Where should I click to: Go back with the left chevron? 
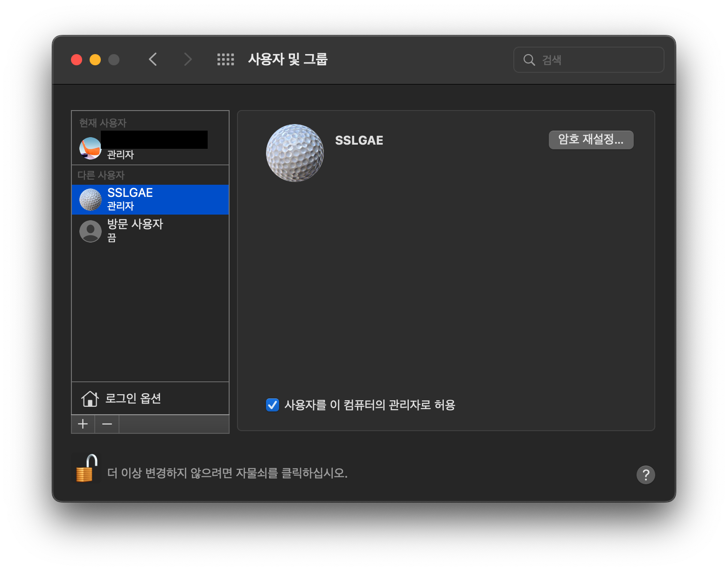tap(153, 59)
